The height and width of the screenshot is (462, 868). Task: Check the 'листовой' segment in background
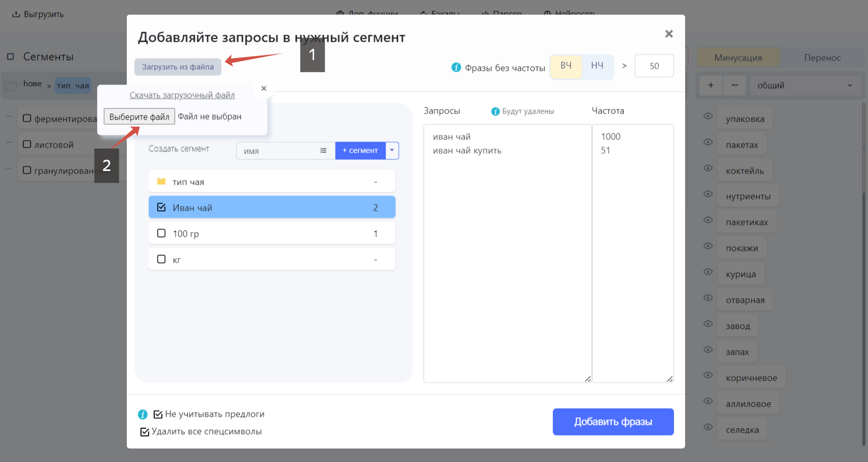click(x=27, y=144)
